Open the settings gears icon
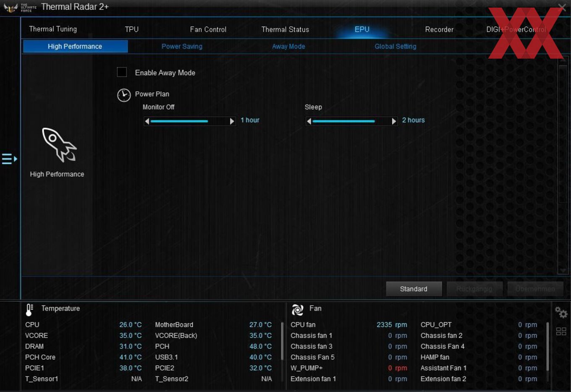Viewport: 571px width, 392px height. (561, 312)
